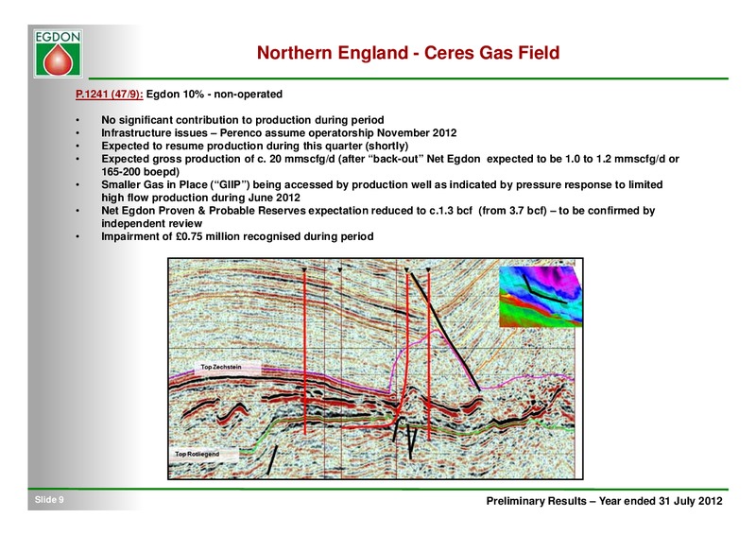Viewport: 756px width, 535px height.
Task: Click 'high flow production during June 2012' line
Action: coord(200,198)
